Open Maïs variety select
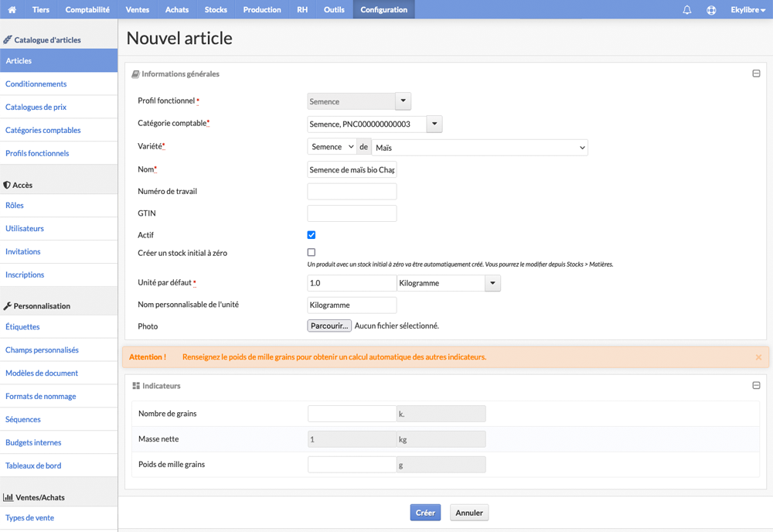Image resolution: width=773 pixels, height=532 pixels. (480, 148)
